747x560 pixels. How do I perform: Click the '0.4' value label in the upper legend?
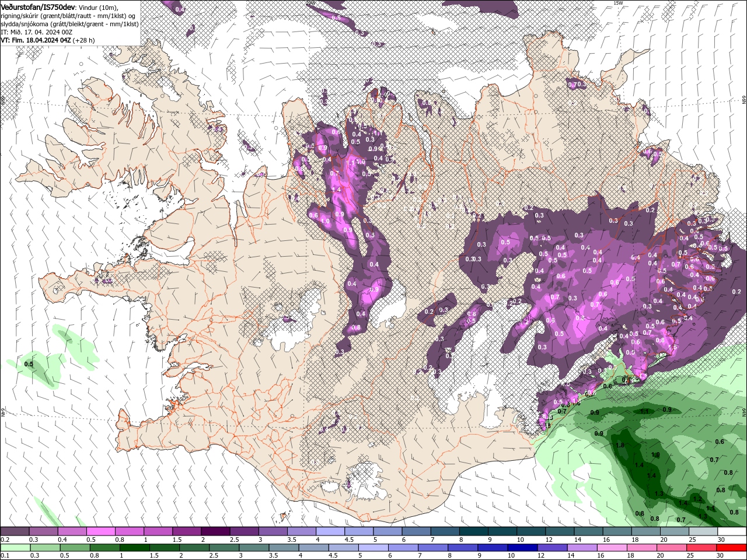[x=62, y=540]
